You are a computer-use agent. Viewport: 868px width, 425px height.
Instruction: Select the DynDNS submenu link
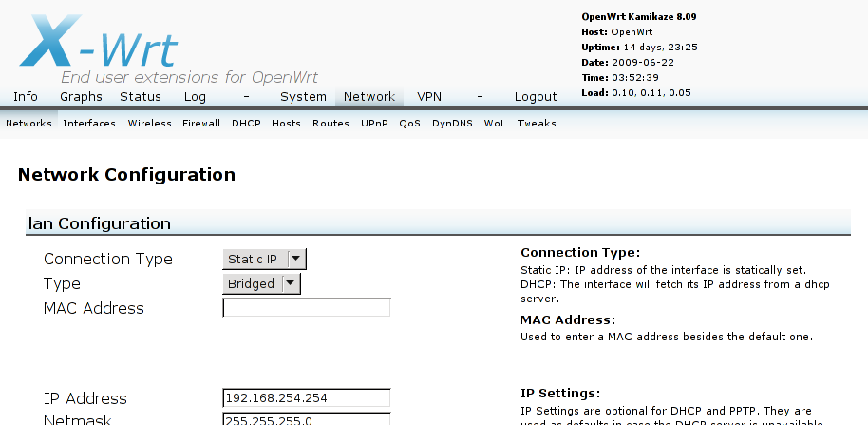tap(452, 124)
